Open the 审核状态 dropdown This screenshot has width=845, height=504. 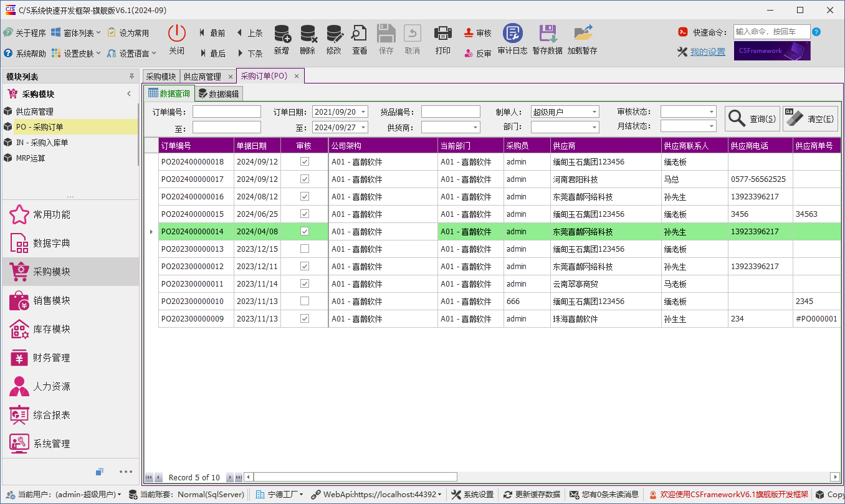[712, 112]
